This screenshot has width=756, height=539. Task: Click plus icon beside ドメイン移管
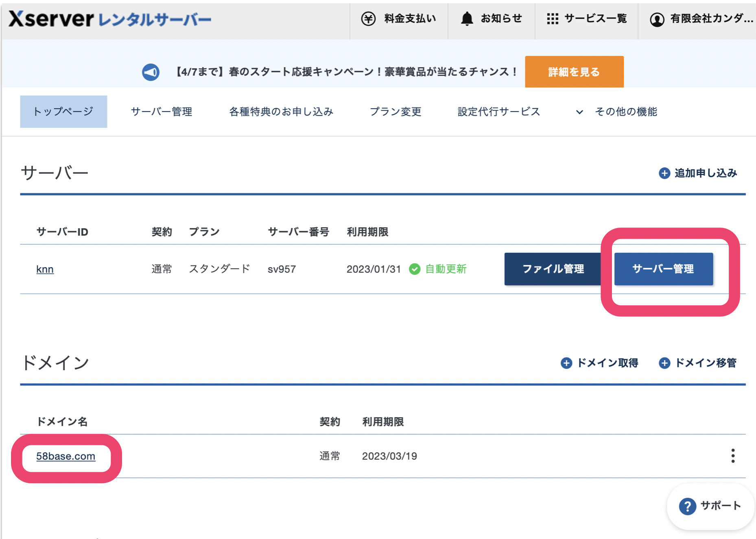(x=664, y=363)
